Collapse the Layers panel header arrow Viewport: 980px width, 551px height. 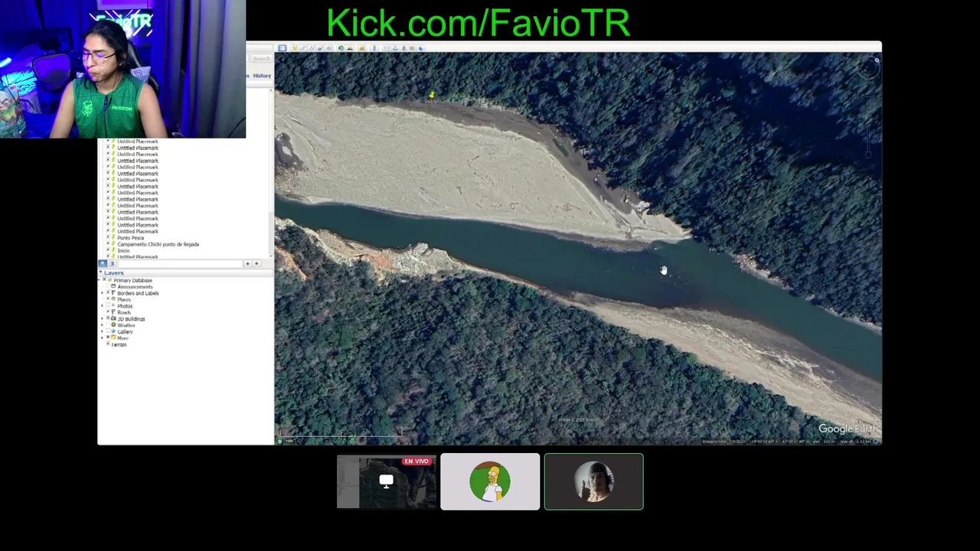click(x=100, y=272)
